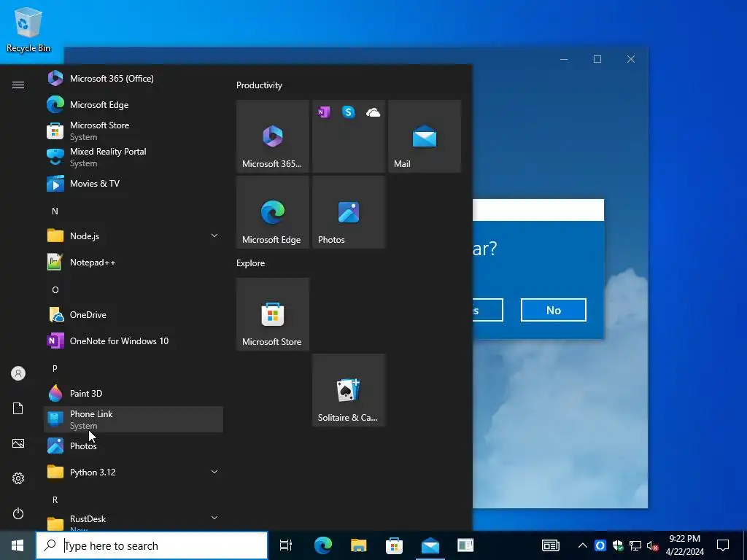The height and width of the screenshot is (560, 747).
Task: Show hidden system tray icons
Action: (x=582, y=545)
